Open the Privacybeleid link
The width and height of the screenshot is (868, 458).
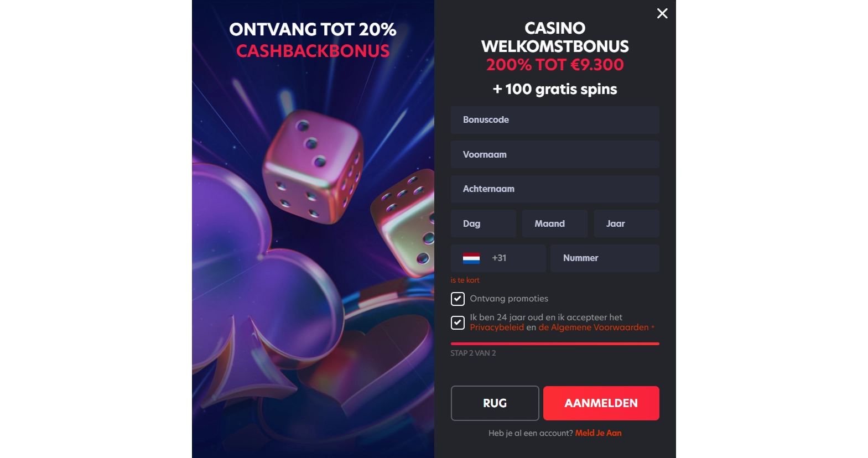point(497,327)
